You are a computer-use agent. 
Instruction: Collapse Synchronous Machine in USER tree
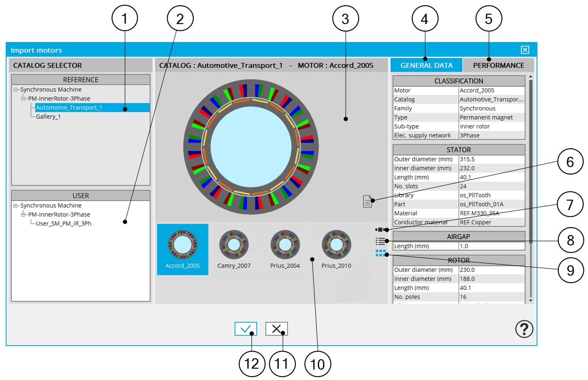[16, 206]
